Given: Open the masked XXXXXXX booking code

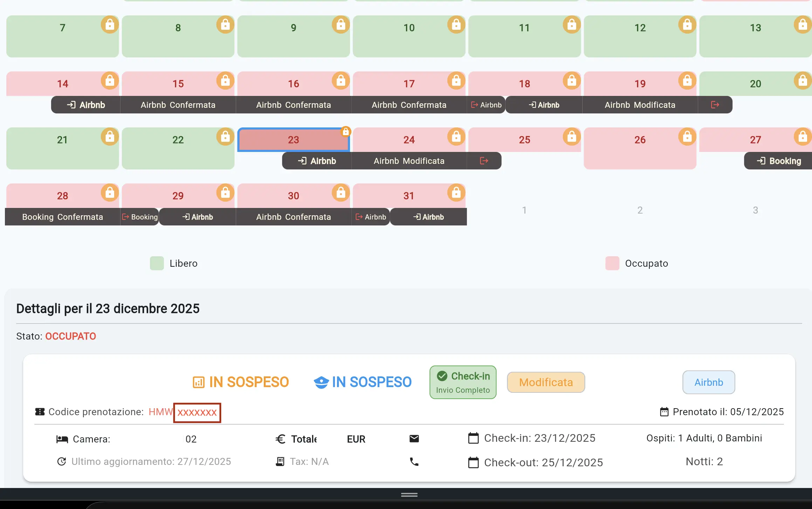Looking at the screenshot, I should (197, 412).
